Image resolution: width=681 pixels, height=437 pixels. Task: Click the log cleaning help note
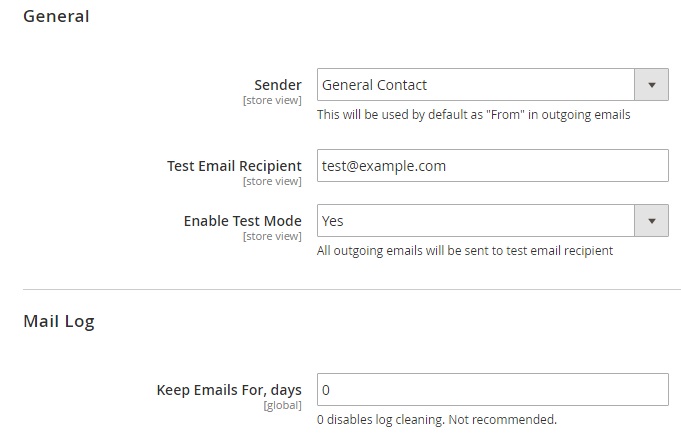pos(436,419)
